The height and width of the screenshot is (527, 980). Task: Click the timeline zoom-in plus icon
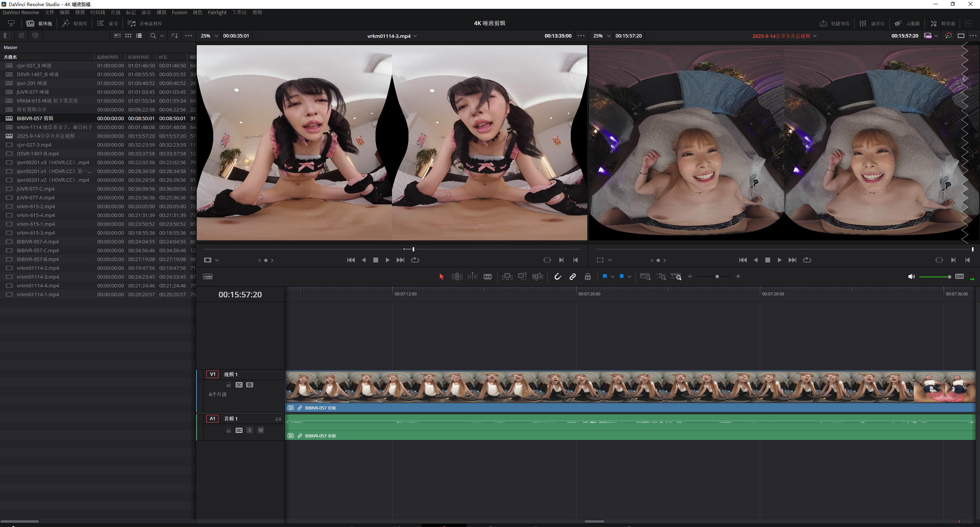738,276
